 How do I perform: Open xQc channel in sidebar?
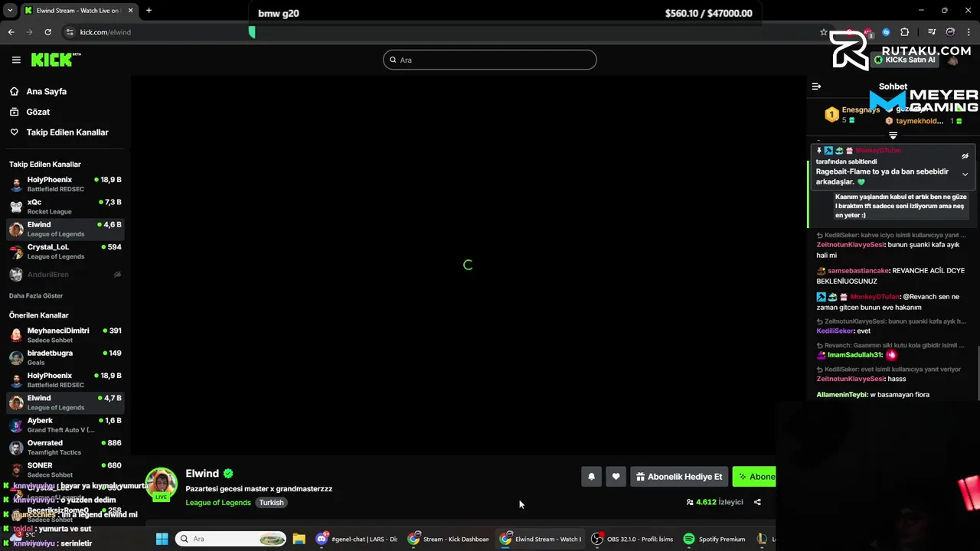(x=65, y=207)
